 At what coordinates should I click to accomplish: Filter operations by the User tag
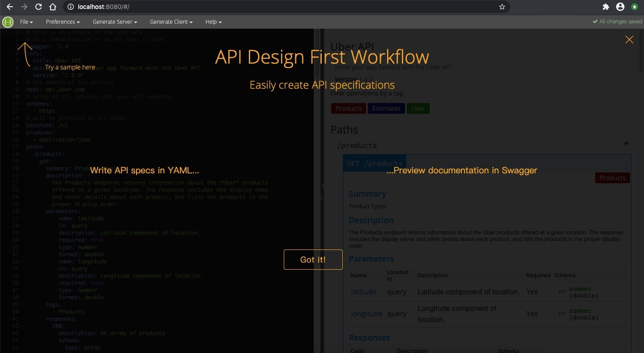coord(418,108)
